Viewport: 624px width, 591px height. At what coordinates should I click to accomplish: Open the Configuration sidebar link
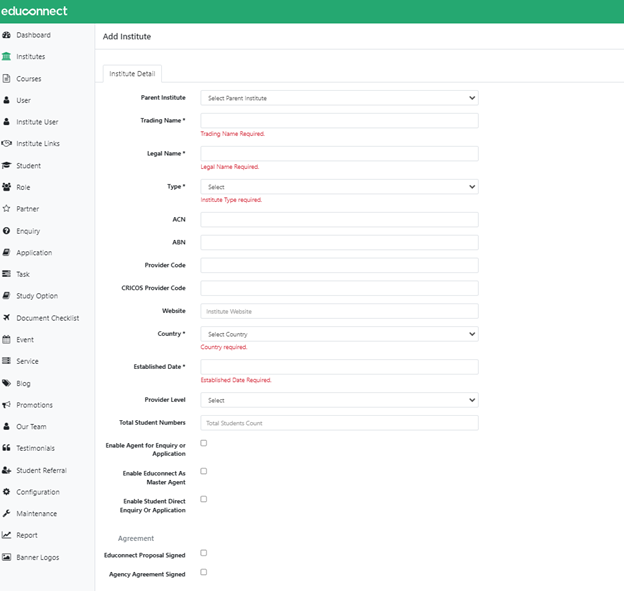click(x=38, y=492)
